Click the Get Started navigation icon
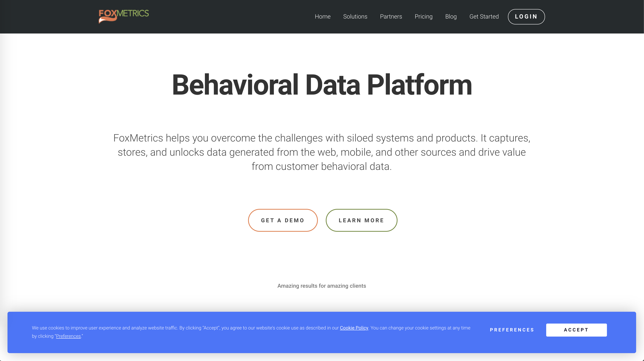644x361 pixels. (484, 16)
